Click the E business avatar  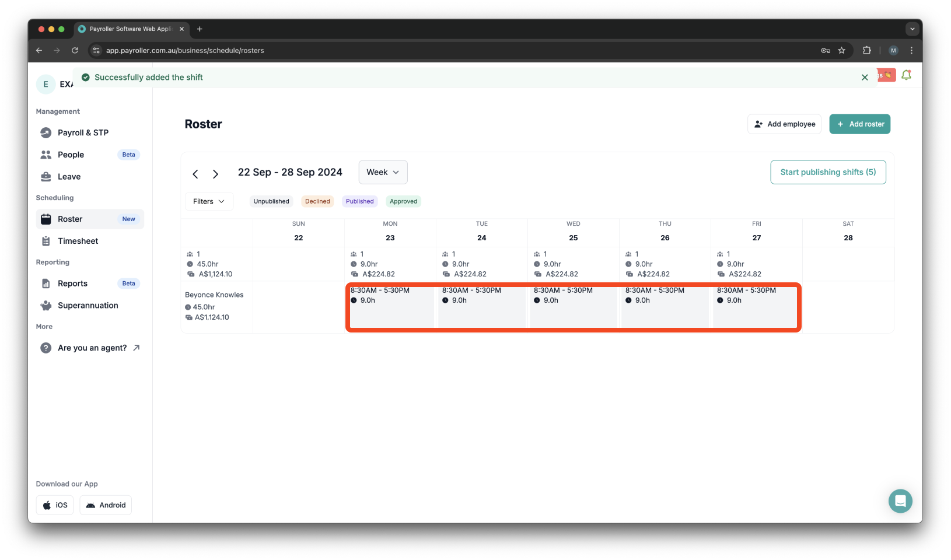(x=46, y=84)
